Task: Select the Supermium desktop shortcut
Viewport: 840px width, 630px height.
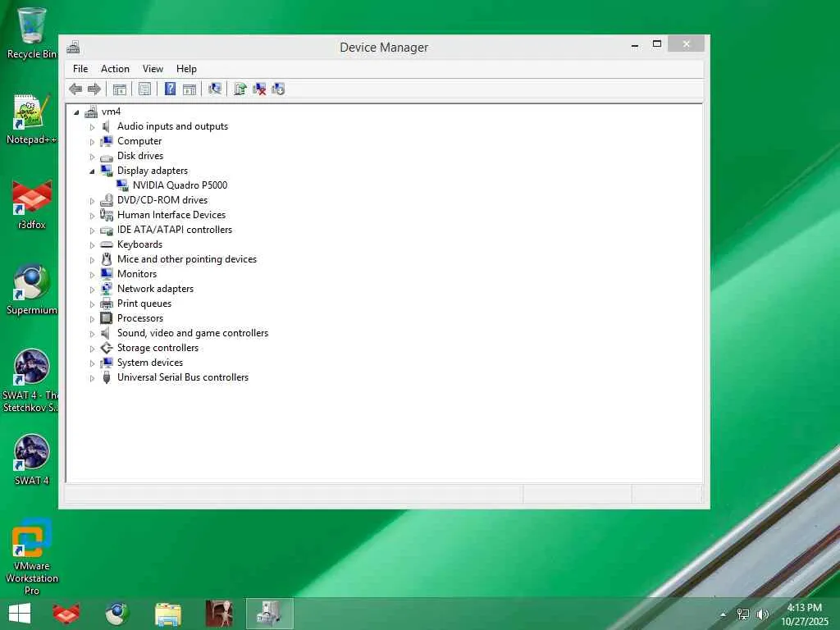Action: (x=32, y=290)
